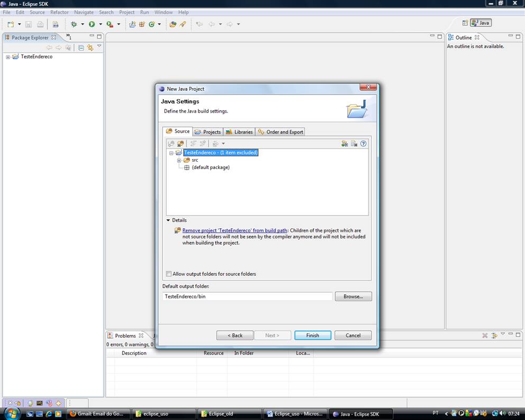
Task: Select the Java perspective button
Action: click(x=481, y=23)
